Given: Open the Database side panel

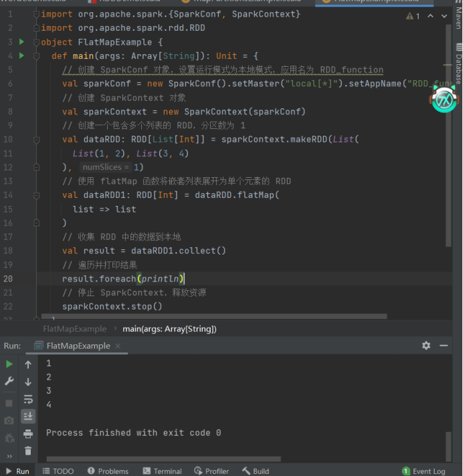Looking at the screenshot, I should point(458,64).
